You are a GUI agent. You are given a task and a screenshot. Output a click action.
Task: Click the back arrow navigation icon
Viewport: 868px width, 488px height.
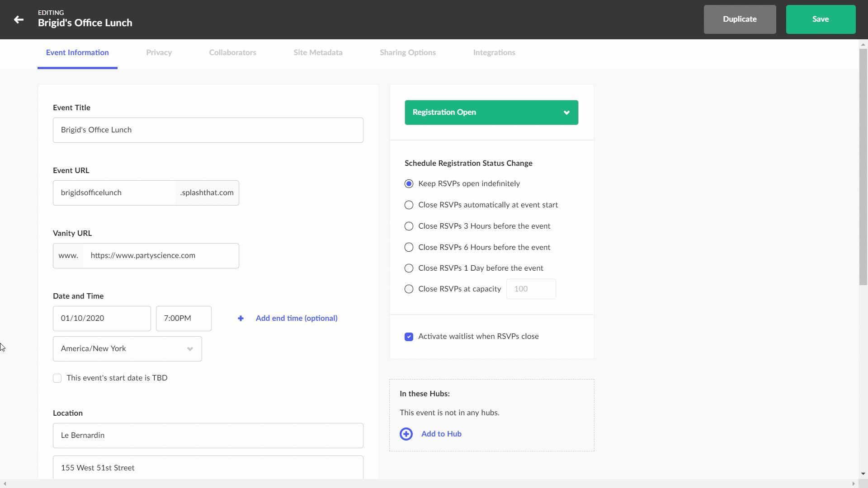(x=19, y=19)
